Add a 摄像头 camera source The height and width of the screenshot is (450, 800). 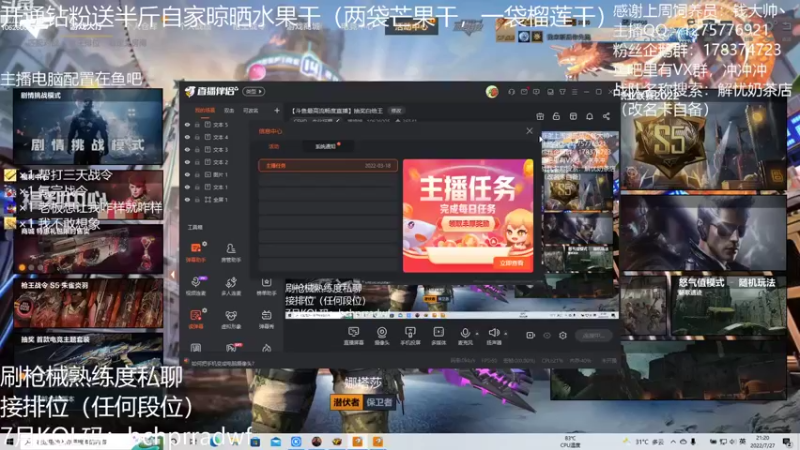(382, 336)
